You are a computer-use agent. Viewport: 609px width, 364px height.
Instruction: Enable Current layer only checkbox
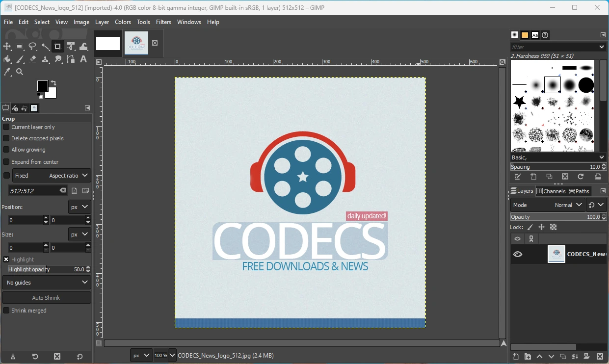click(x=6, y=127)
